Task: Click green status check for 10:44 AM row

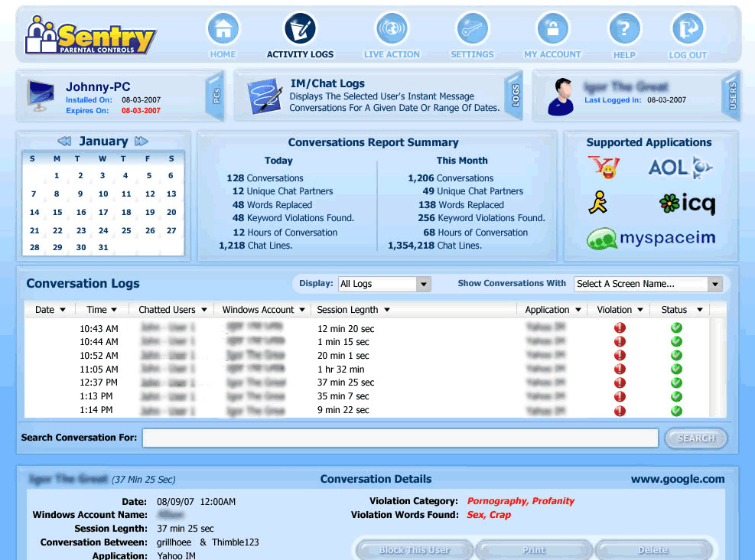Action: (x=676, y=341)
